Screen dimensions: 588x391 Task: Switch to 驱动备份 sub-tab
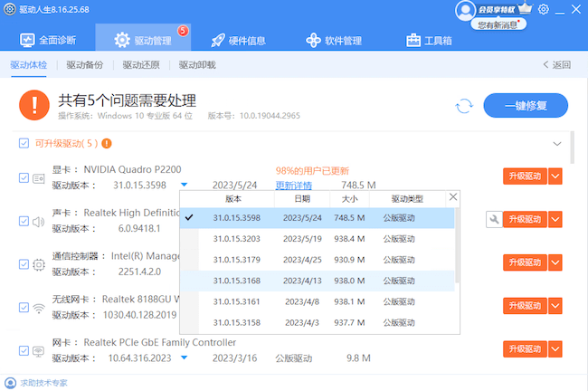(x=85, y=65)
